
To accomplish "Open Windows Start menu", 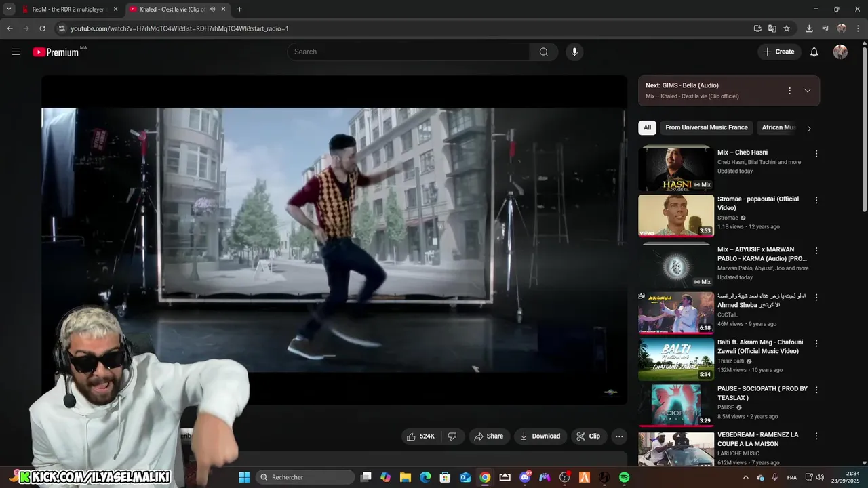I will click(x=244, y=477).
